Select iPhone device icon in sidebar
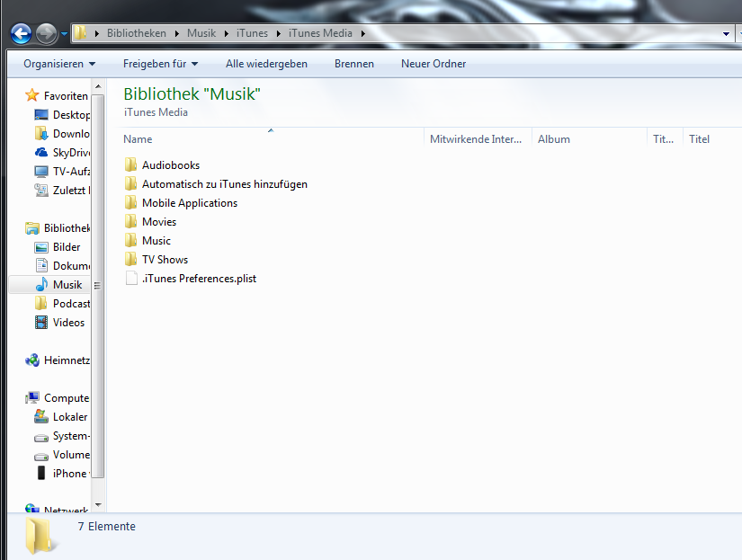This screenshot has height=560, width=742. (x=41, y=473)
